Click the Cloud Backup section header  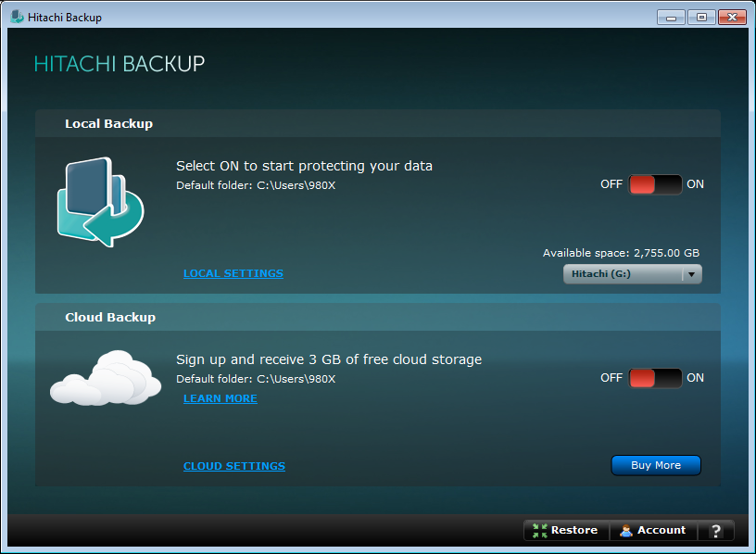tap(378, 317)
